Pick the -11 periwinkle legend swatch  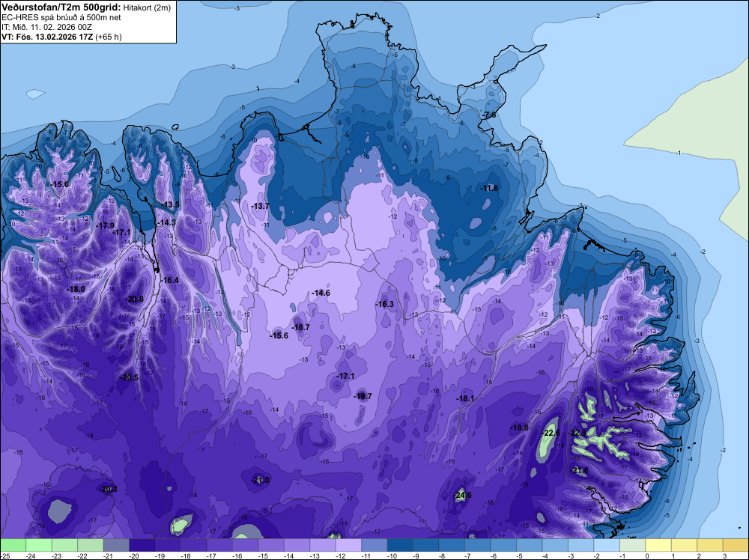374,545
